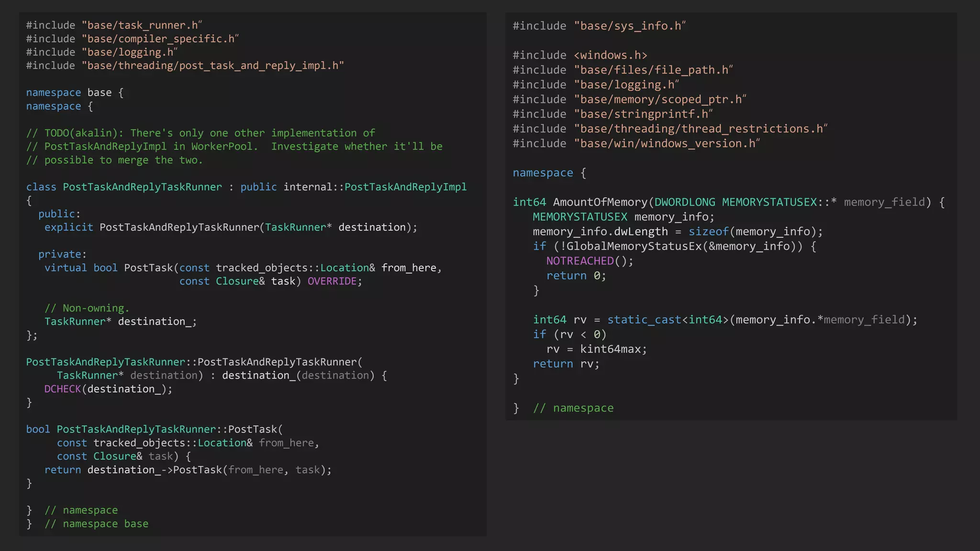The image size is (980, 551).
Task: Click the "memory_info.dwLength = sizeof" line
Action: point(678,231)
